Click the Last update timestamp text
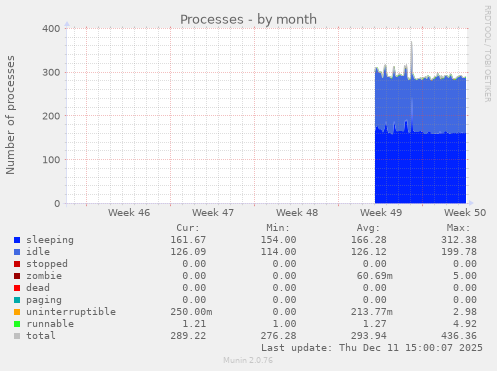The image size is (497, 371). click(372, 348)
